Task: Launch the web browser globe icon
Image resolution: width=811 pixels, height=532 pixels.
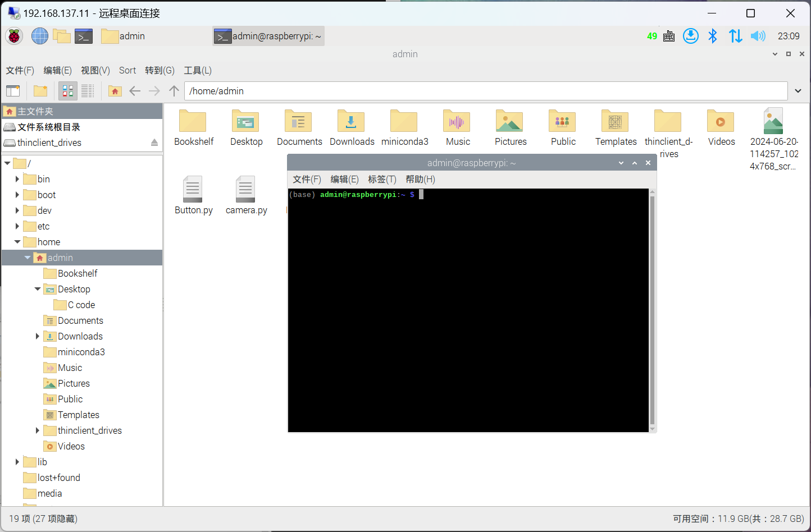Action: pos(39,36)
